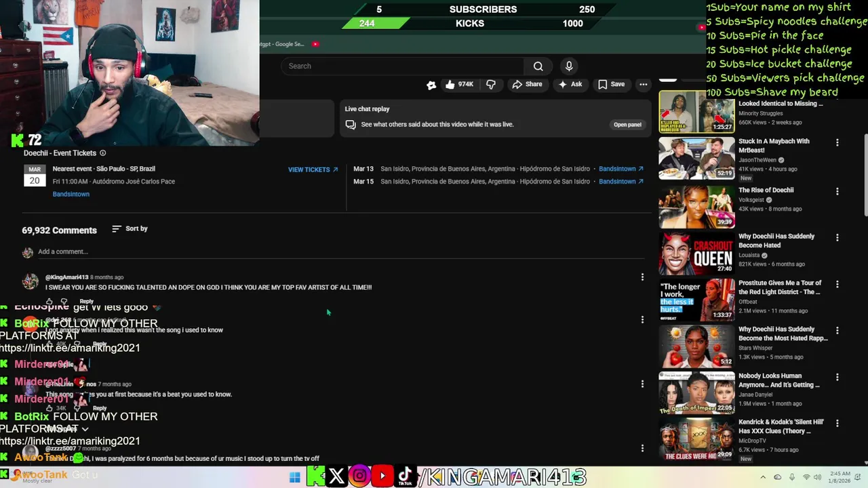Screen dimensions: 868x488
Task: Open options menu for the 'beat you used to know' comment
Action: pyautogui.click(x=642, y=384)
